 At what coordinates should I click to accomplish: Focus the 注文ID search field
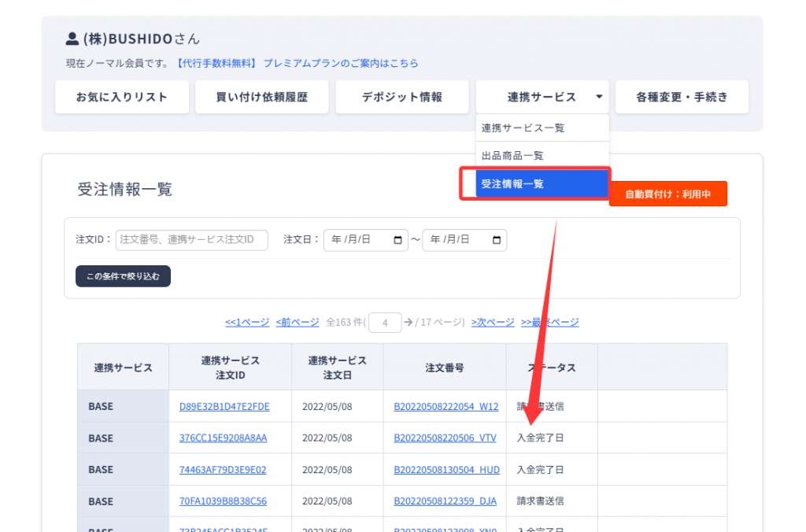pos(191,240)
